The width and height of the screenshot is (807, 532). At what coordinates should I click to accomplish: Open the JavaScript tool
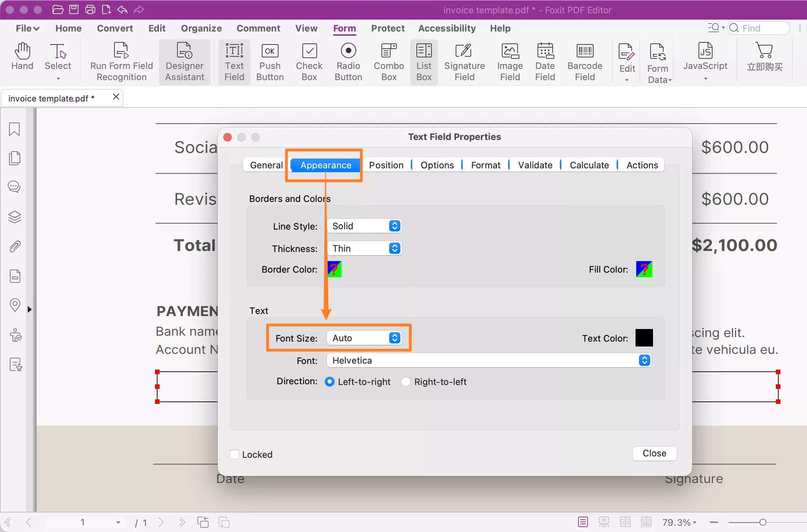coord(705,61)
